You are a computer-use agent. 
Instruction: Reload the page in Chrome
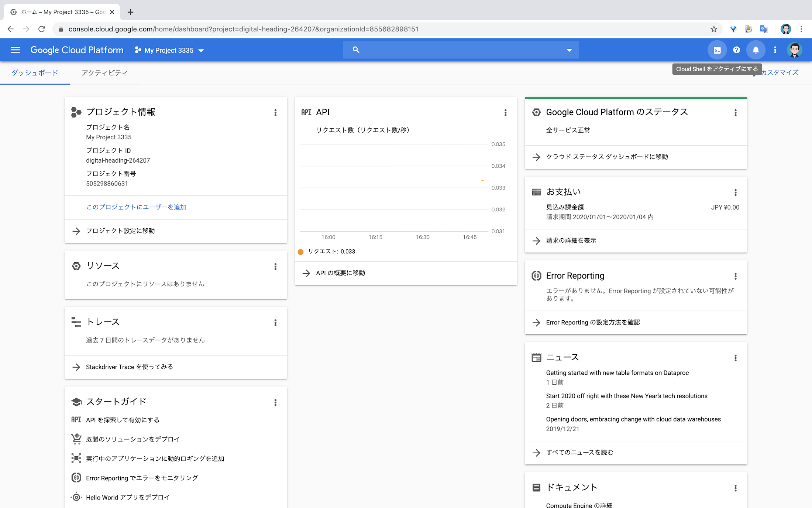pyautogui.click(x=42, y=29)
